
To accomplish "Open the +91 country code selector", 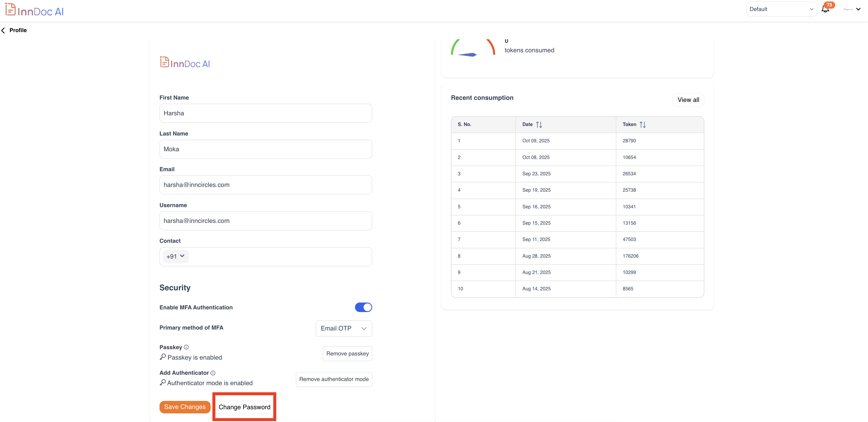I will pos(175,256).
